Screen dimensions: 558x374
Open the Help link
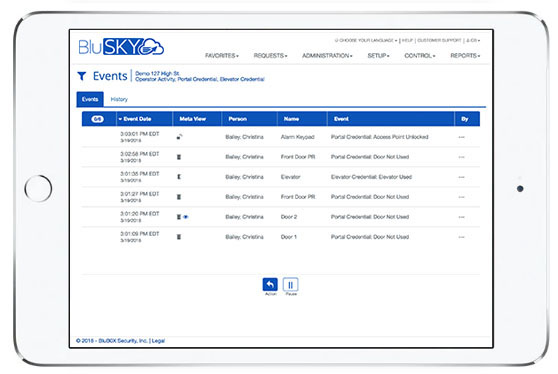407,40
